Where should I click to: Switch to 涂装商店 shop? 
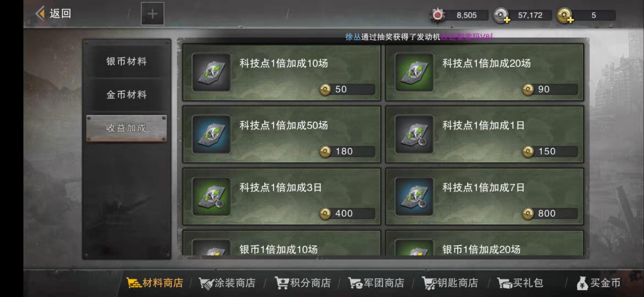point(227,283)
